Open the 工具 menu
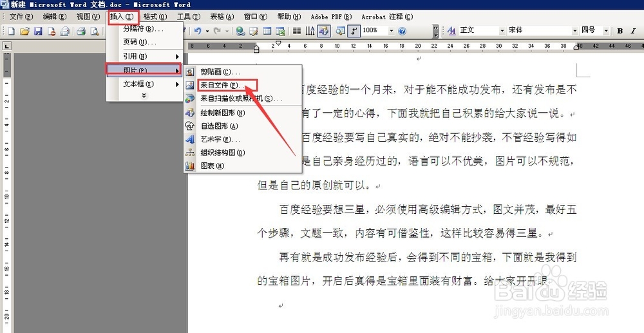644x333 pixels. (189, 17)
